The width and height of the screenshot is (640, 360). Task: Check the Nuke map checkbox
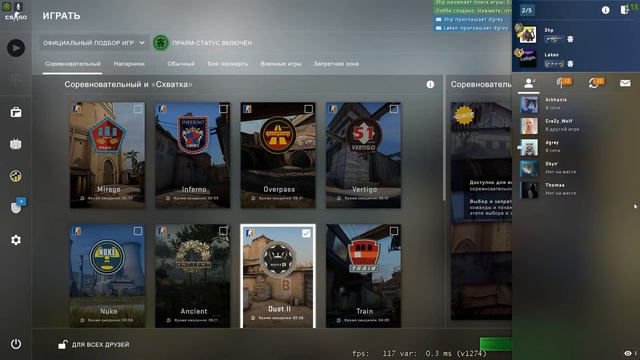click(x=138, y=231)
